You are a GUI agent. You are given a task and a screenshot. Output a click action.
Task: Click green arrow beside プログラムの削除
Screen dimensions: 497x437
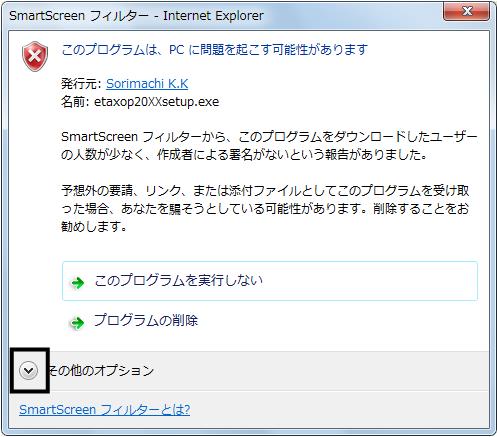[77, 323]
